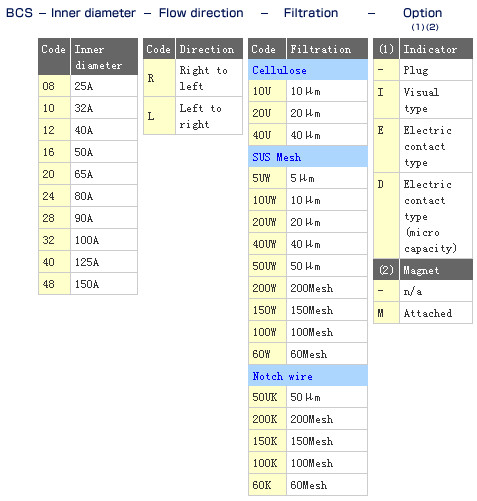Click the Inner diameter heading text
This screenshot has height=501, width=477.
pos(93,13)
